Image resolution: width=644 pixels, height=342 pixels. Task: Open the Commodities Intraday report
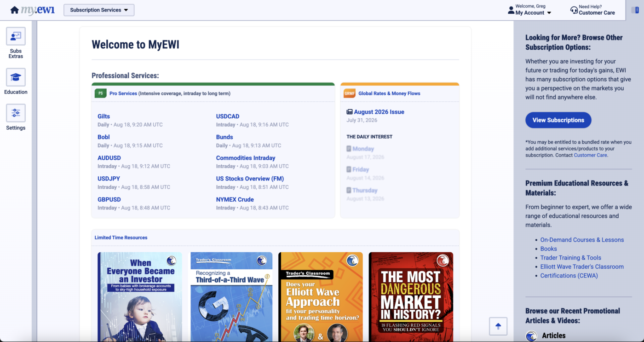(x=246, y=158)
